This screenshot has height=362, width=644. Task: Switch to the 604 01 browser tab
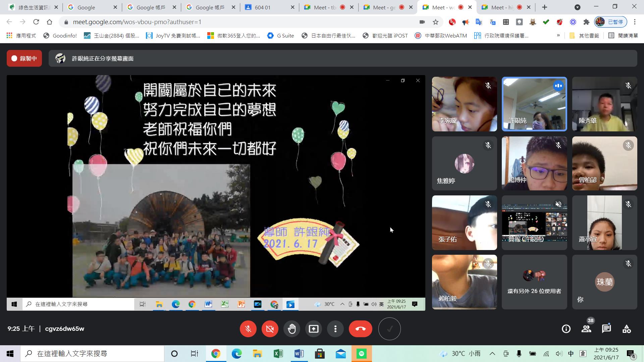[x=269, y=7]
